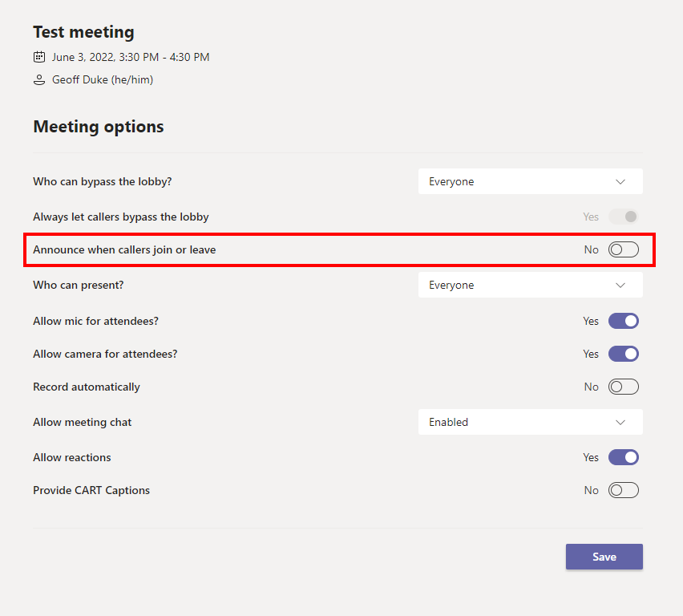
Task: Turn on 'Provide CART Captions'
Action: click(623, 490)
